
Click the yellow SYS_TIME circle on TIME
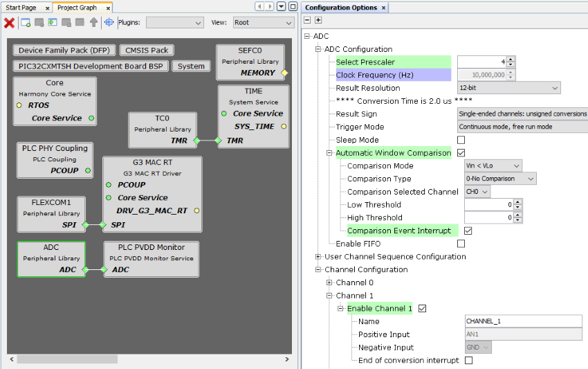coord(284,127)
